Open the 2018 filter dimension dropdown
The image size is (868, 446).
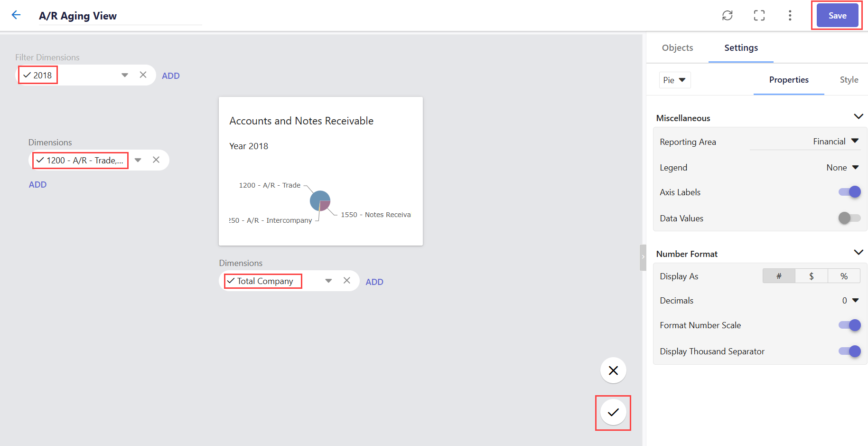(x=125, y=75)
